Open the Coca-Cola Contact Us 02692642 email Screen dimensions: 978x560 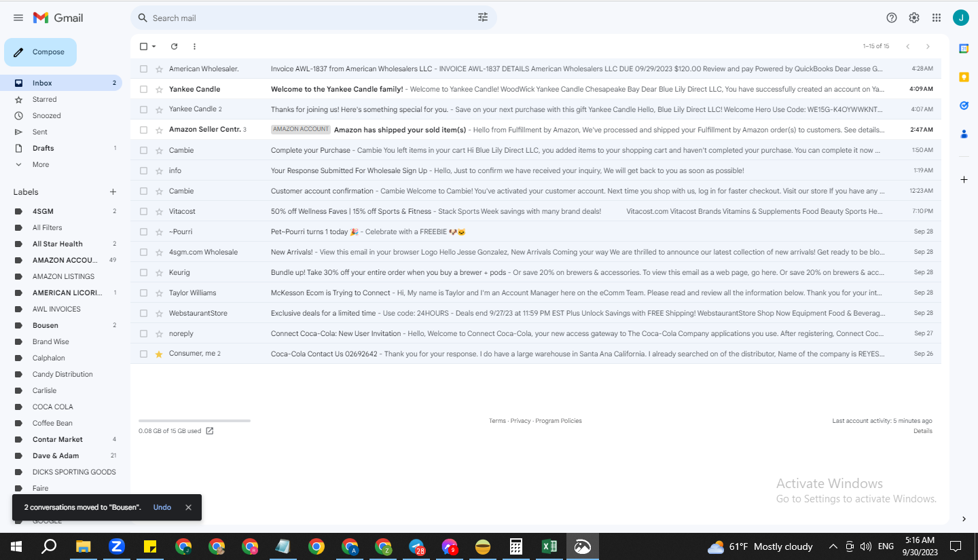pyautogui.click(x=536, y=354)
